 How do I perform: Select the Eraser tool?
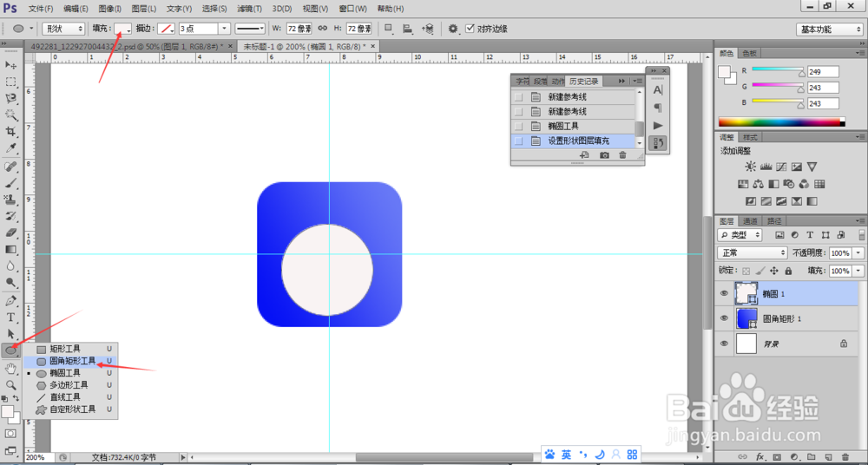pyautogui.click(x=10, y=232)
